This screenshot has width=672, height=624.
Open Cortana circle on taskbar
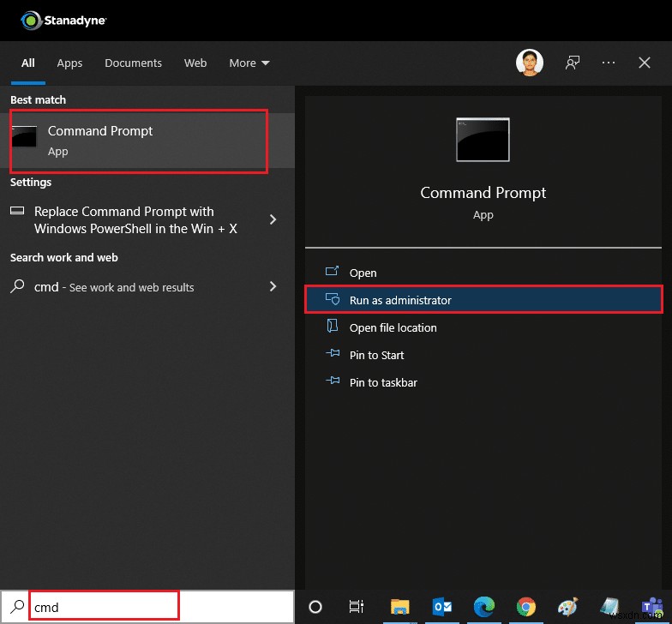click(x=315, y=607)
